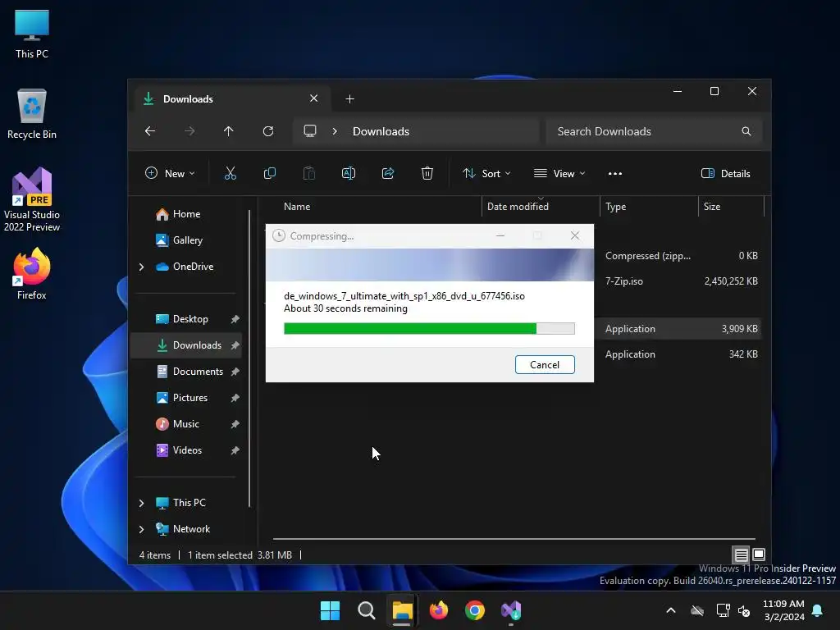Go up one folder level

(x=229, y=131)
